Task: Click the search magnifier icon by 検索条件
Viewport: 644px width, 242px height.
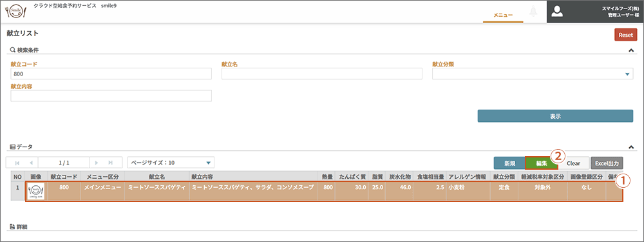Action: [12, 50]
